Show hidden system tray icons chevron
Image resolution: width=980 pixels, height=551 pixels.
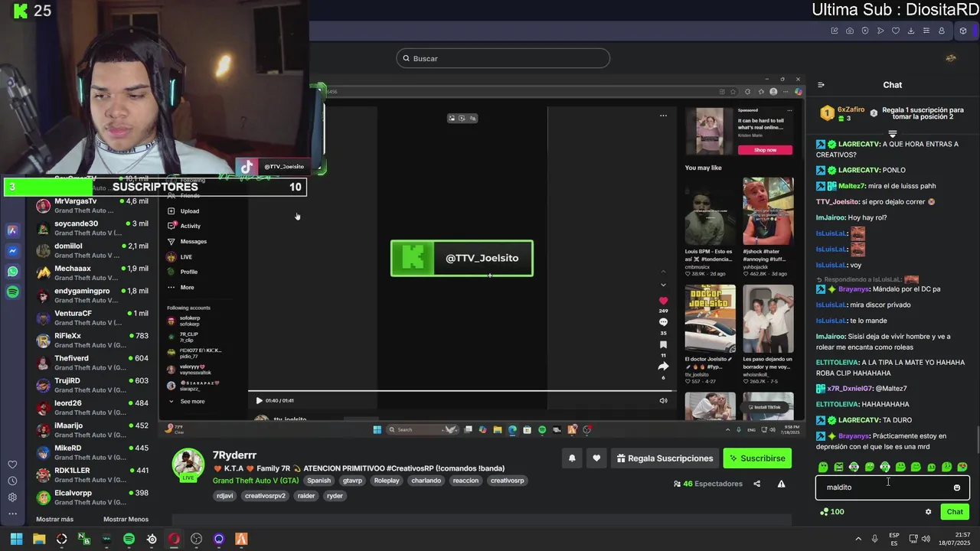pyautogui.click(x=858, y=539)
